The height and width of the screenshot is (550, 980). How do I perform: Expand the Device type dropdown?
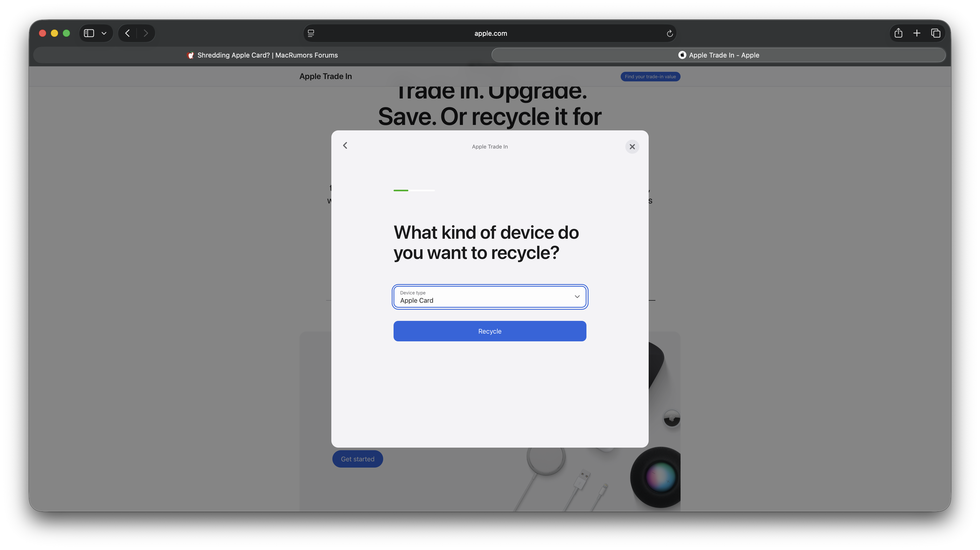490,297
